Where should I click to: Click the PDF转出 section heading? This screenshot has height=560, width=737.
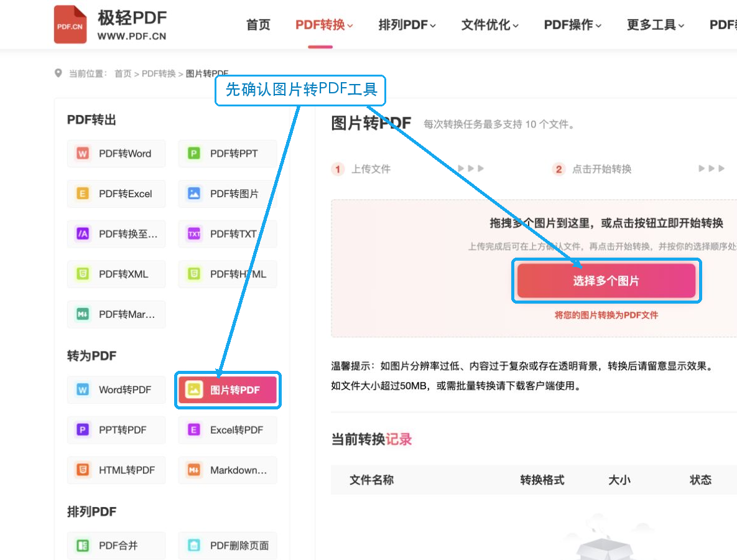[91, 119]
